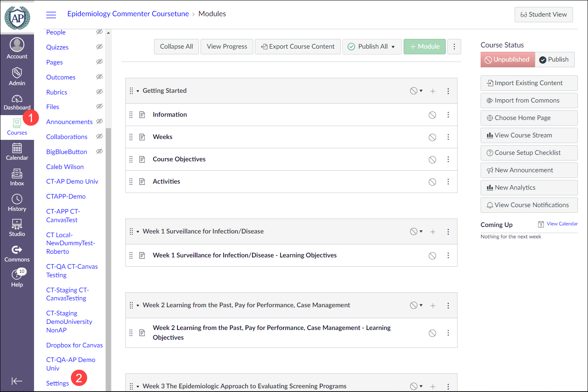Open options menu for Course Objectives item
Viewport: 588px width, 392px height.
448,160
